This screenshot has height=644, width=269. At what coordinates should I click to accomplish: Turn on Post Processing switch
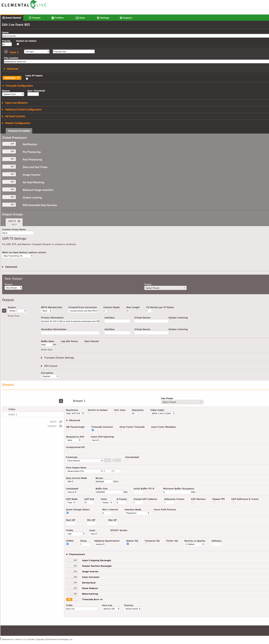(x=9, y=159)
